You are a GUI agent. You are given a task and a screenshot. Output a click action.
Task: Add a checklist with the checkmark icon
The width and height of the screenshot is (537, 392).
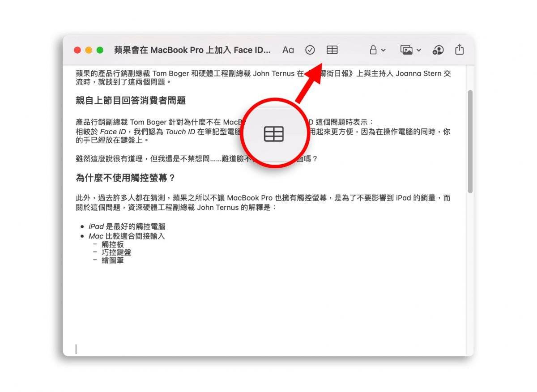click(310, 50)
